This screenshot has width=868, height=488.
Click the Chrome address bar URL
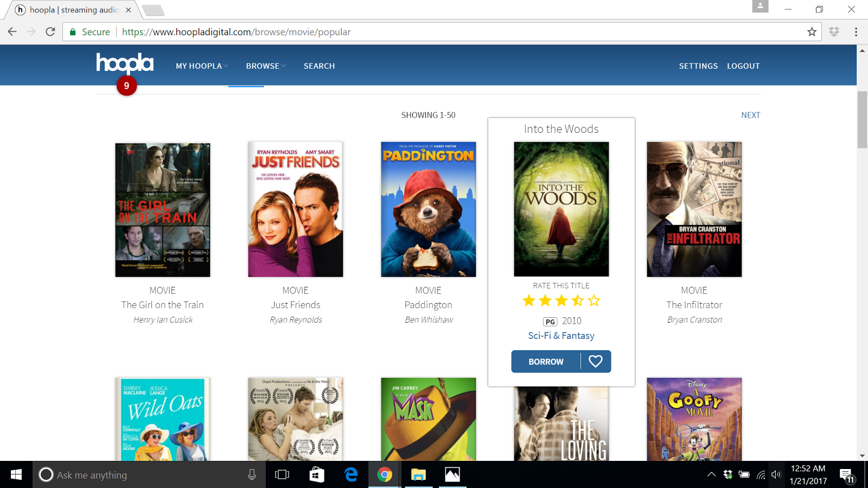[237, 32]
